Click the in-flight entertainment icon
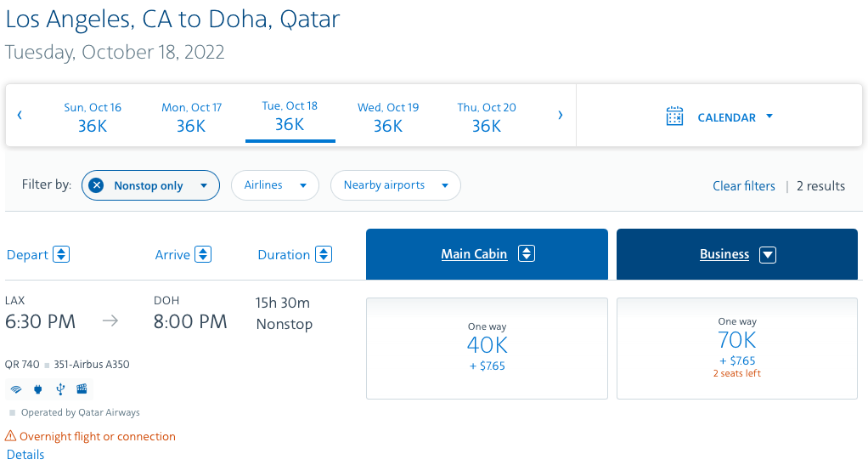868x465 pixels. 82,389
